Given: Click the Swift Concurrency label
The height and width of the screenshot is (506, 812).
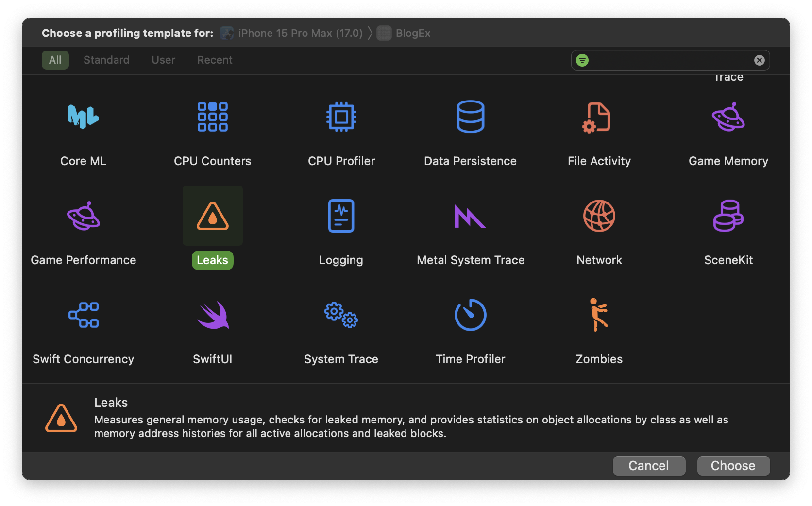Looking at the screenshot, I should coord(84,359).
